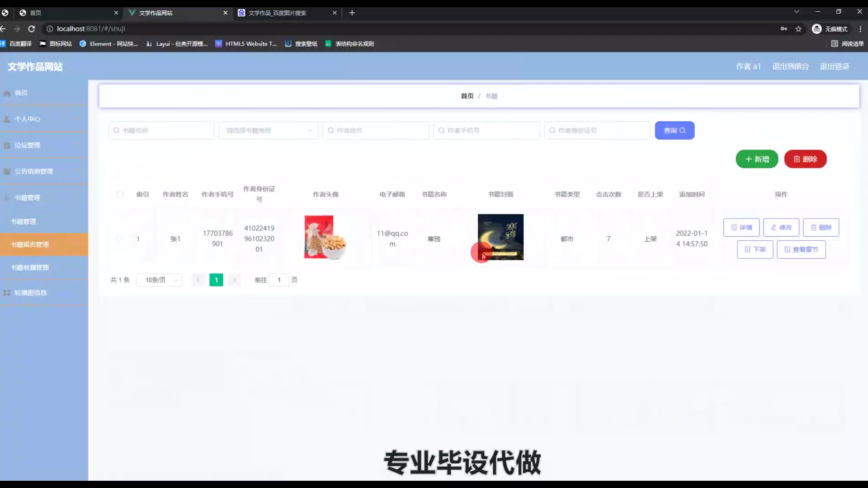
Task: Bookmark page with star icon
Action: pyautogui.click(x=798, y=29)
